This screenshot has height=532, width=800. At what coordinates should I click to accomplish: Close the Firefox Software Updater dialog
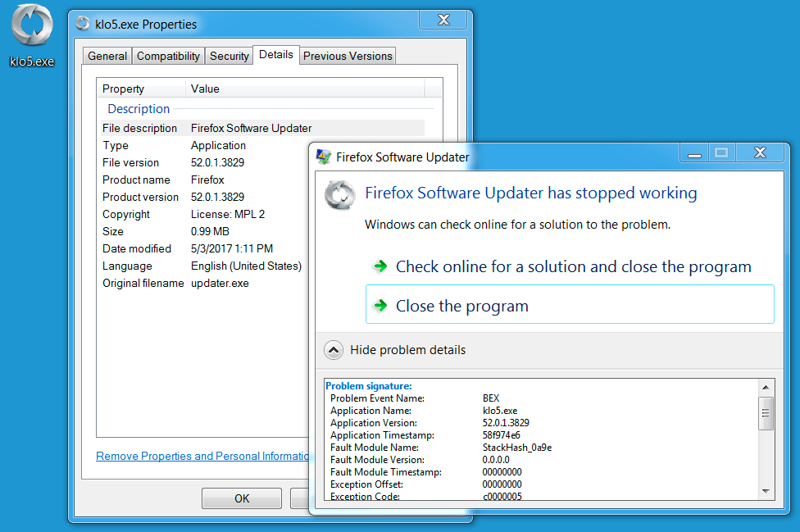pos(760,152)
